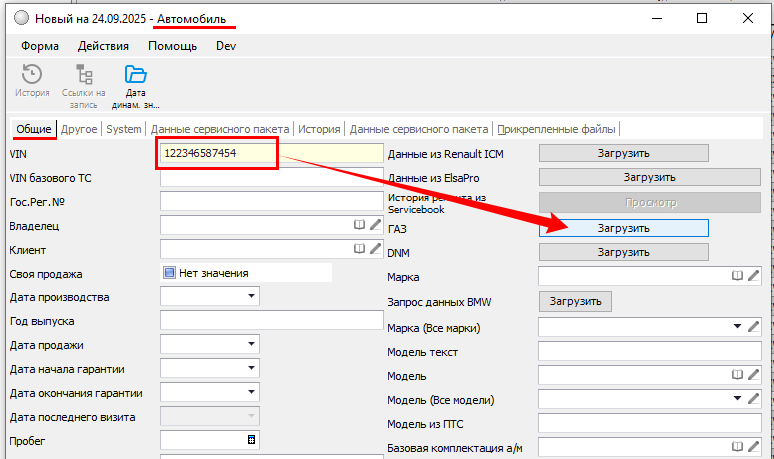The image size is (774, 459).
Task: Switch to the Другое tab
Action: [79, 129]
